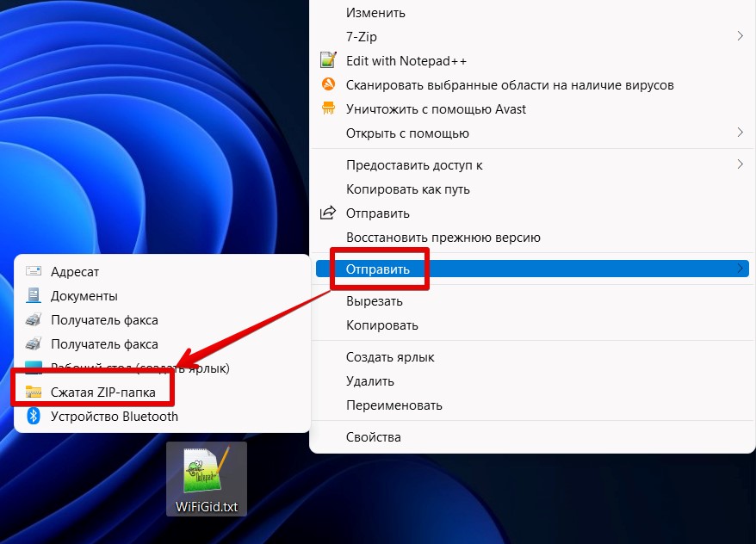Choose Изменить from the context menu

click(x=532, y=13)
